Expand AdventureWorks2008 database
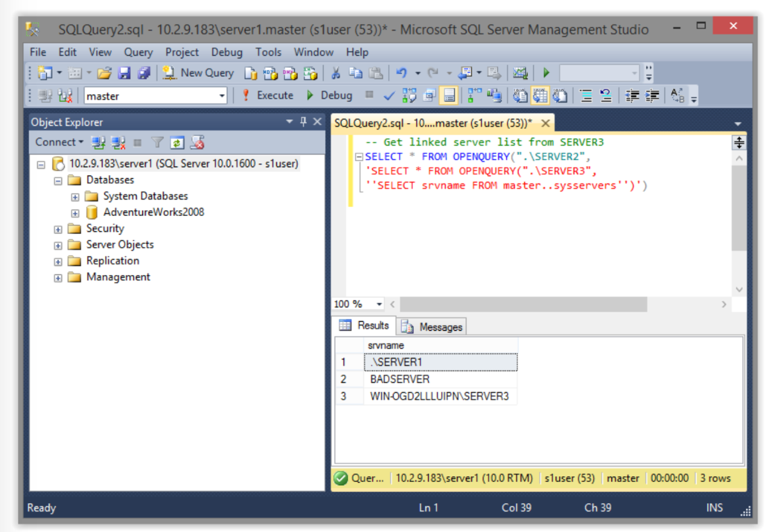 point(75,213)
